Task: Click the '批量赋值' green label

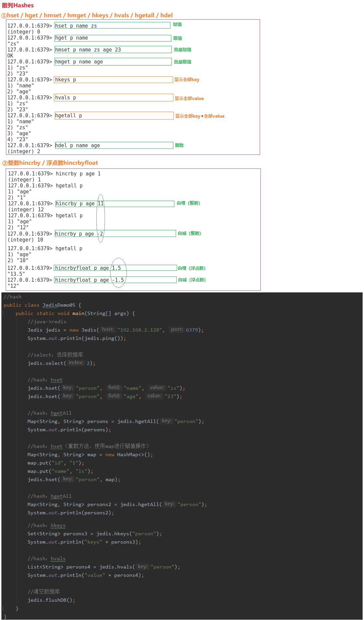Action: pos(182,50)
